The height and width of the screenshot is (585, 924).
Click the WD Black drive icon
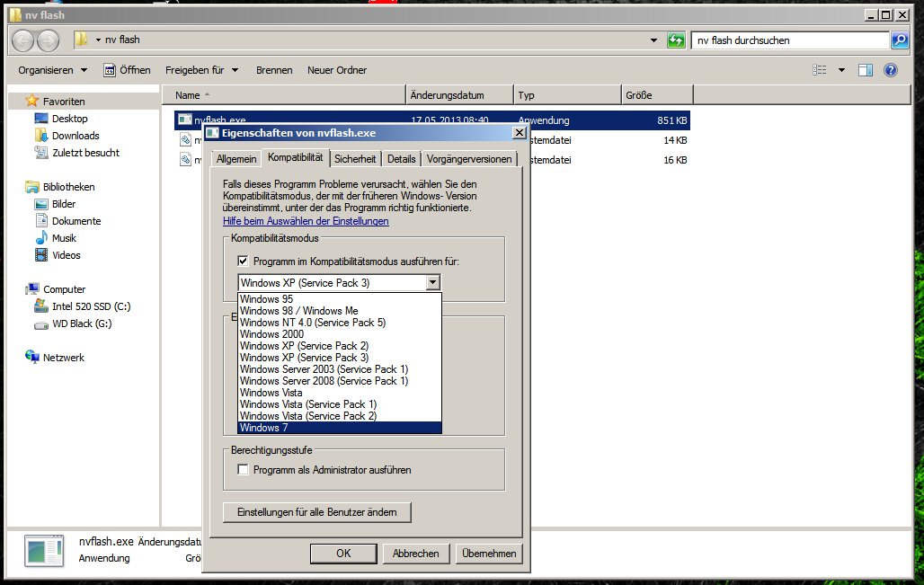point(41,324)
